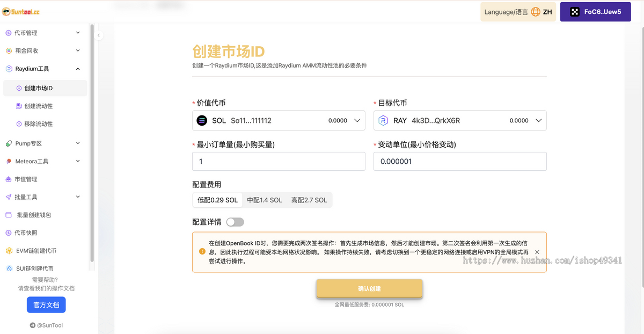Click the Pump专区 pill icon
644x334 pixels.
click(x=9, y=143)
